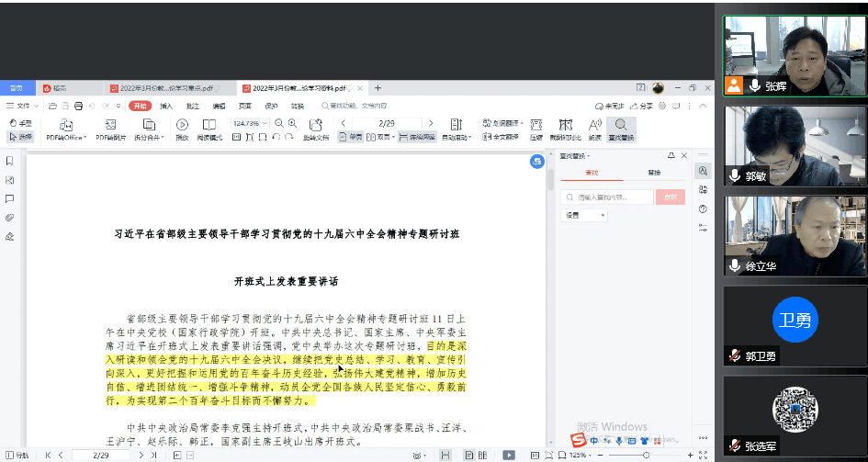Screen dimensions: 868x462
Task: Click the 分享 share button
Action: [x=641, y=106]
